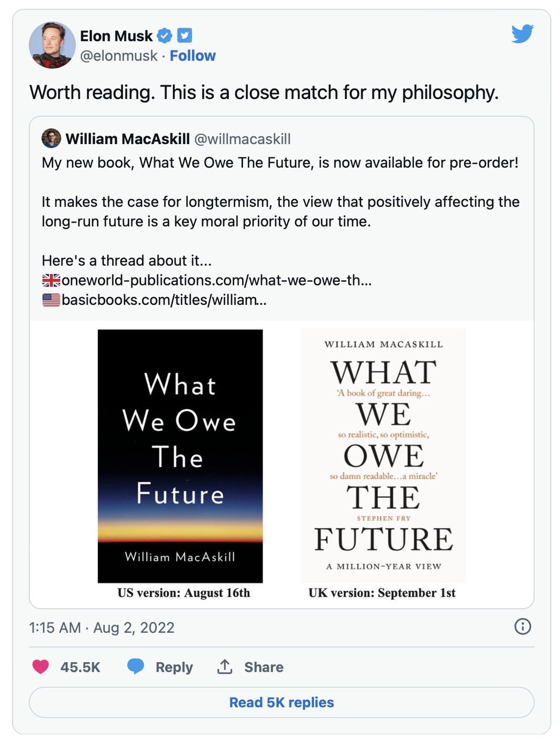Open the white UK book cover image
The width and height of the screenshot is (560, 746).
point(383,456)
